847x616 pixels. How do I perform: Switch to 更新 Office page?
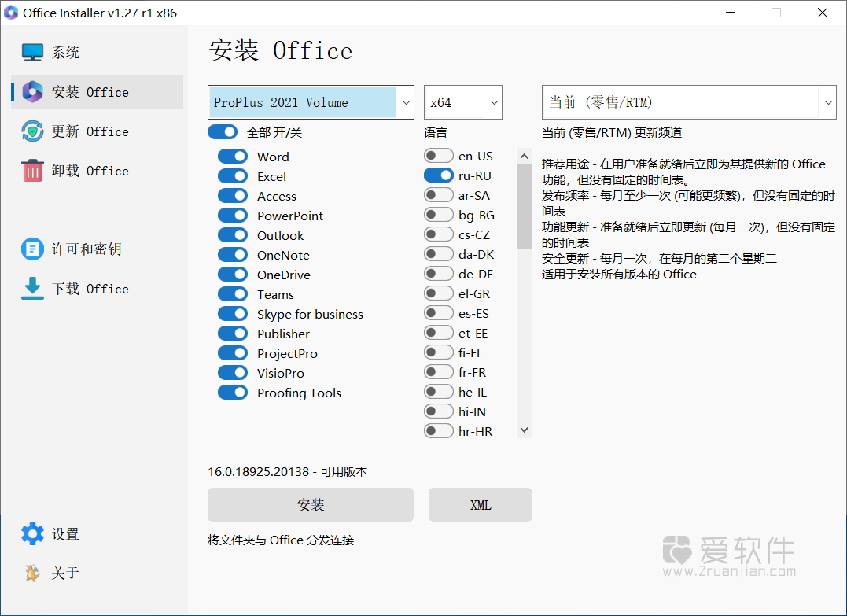[x=98, y=131]
